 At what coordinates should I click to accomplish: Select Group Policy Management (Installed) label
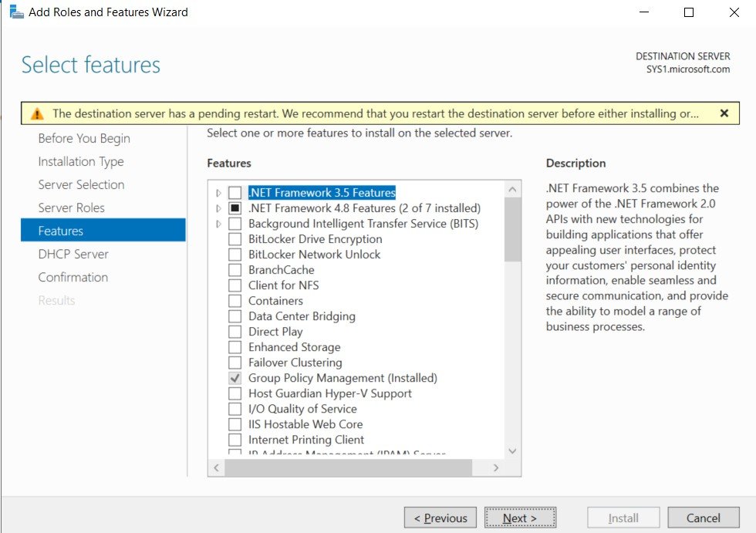tap(343, 378)
